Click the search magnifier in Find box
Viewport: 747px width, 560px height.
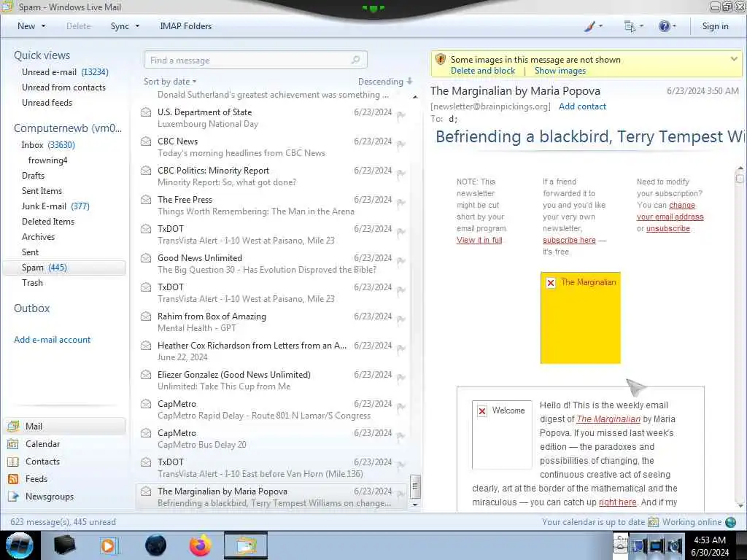point(355,60)
